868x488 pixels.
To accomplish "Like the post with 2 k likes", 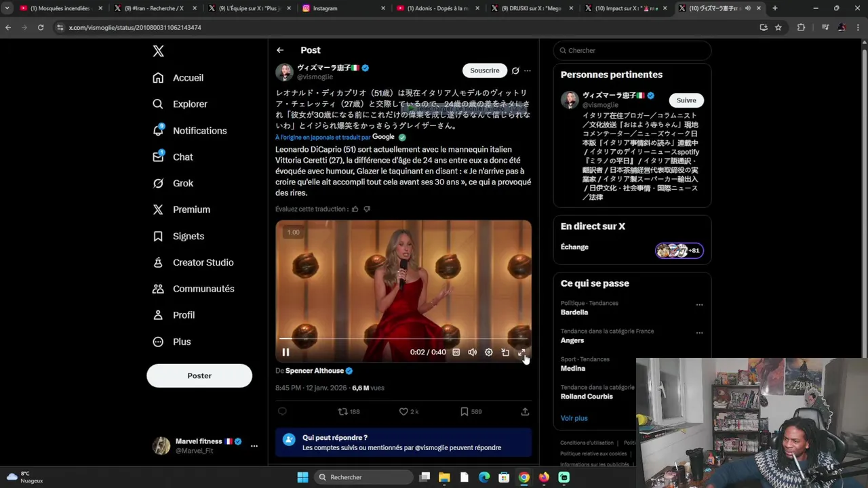I will (x=409, y=411).
